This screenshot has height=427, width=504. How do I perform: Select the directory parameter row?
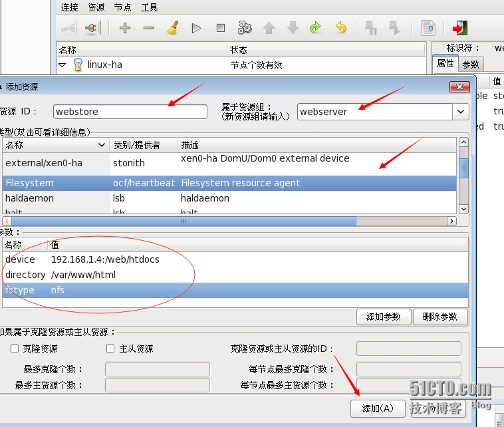tap(235, 275)
